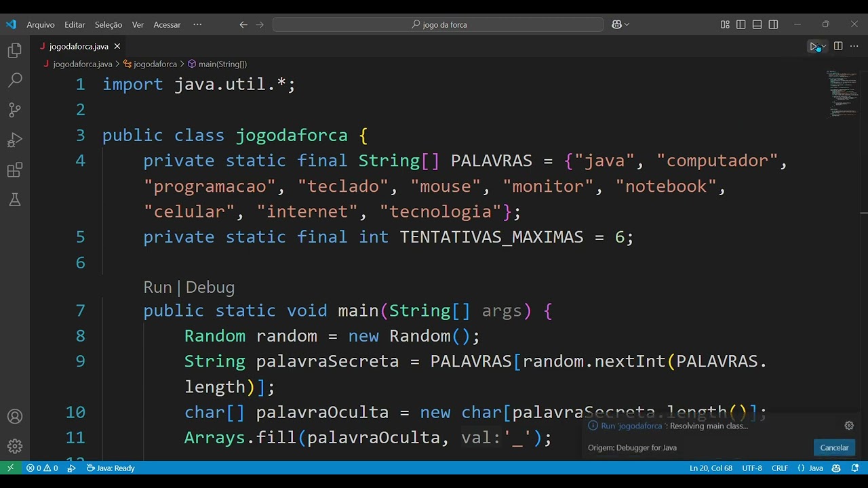Open the Ver menu

pyautogui.click(x=138, y=24)
